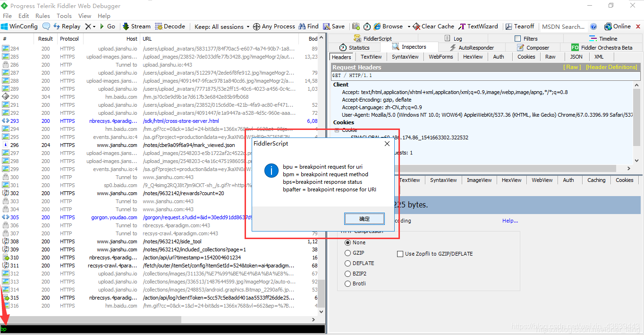Select the request WebForms inspector tab
This screenshot has height=335, width=644.
click(x=441, y=57)
